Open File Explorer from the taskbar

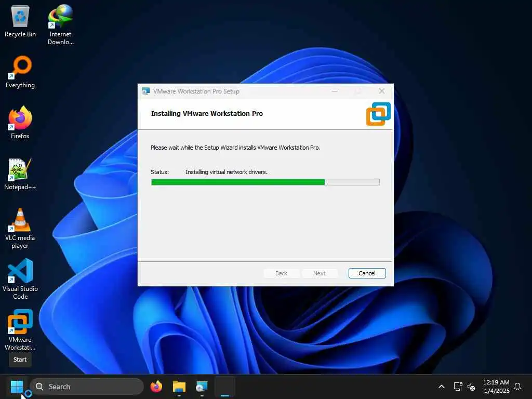coord(179,387)
